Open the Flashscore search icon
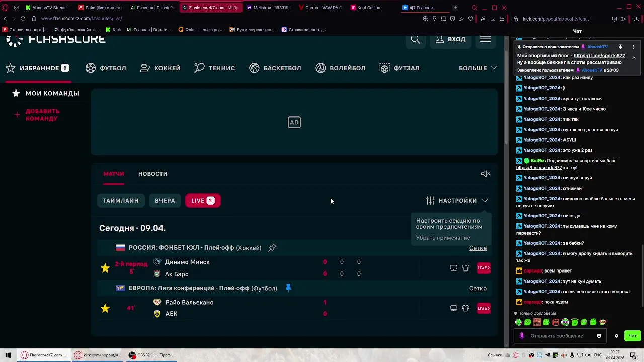 coord(415,39)
